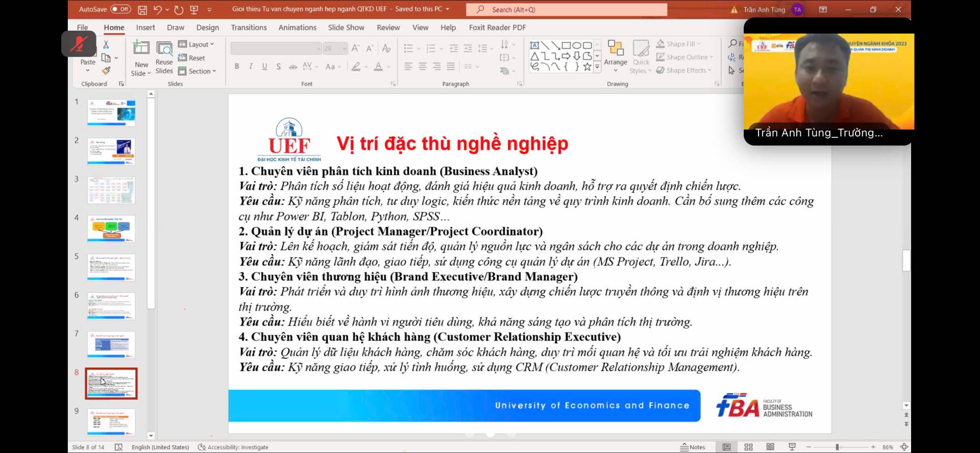Open the Transitions tab

point(249,28)
